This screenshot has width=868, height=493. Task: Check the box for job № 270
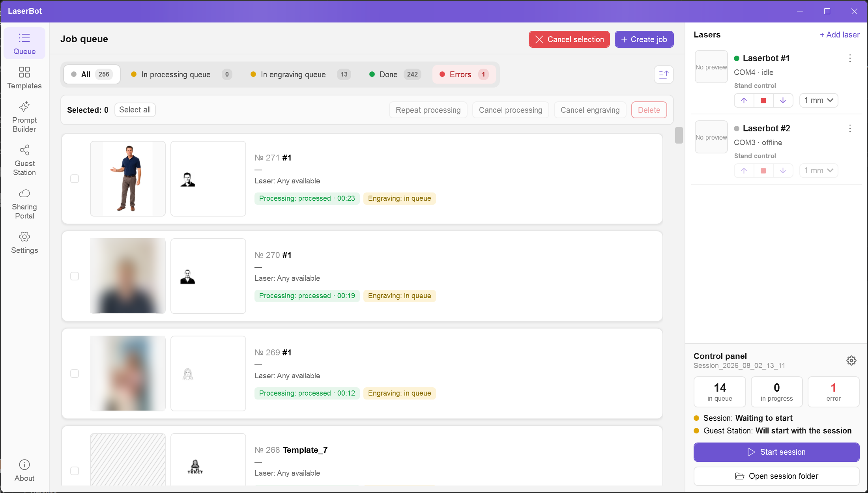pos(75,276)
